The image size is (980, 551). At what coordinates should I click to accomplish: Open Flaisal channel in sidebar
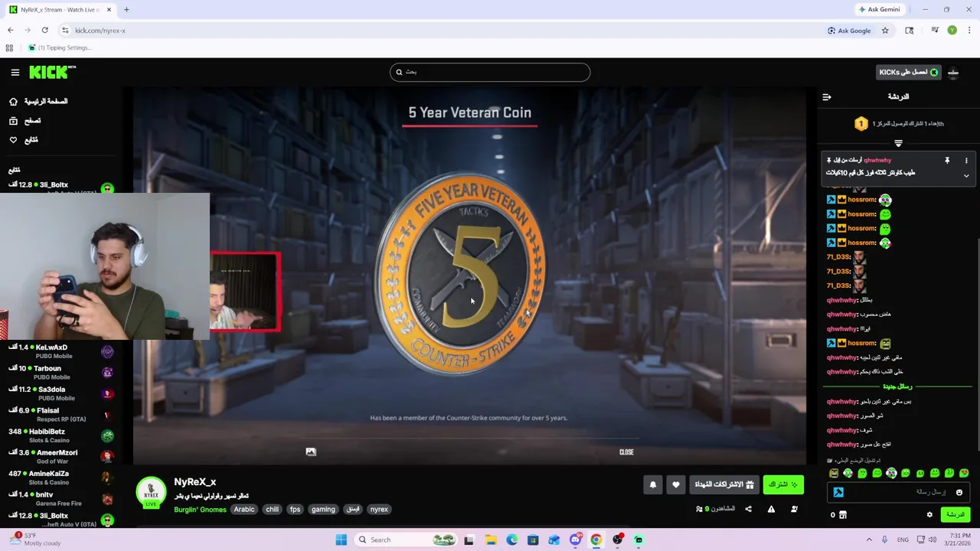coord(60,415)
